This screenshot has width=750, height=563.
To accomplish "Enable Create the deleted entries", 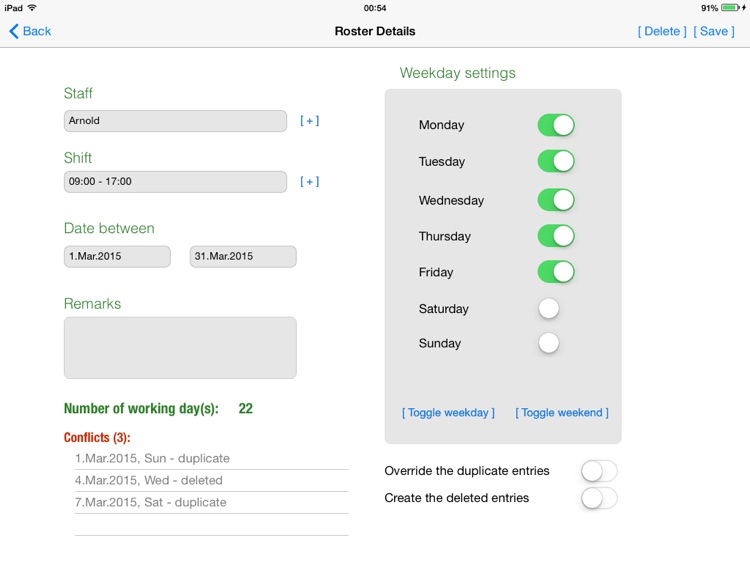I will click(599, 498).
